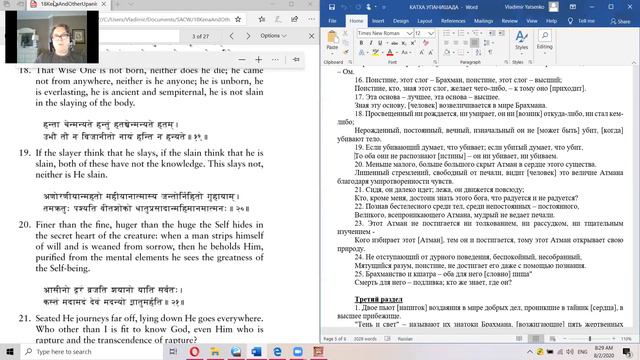Click the Format Painter brush icon

(x=346, y=52)
